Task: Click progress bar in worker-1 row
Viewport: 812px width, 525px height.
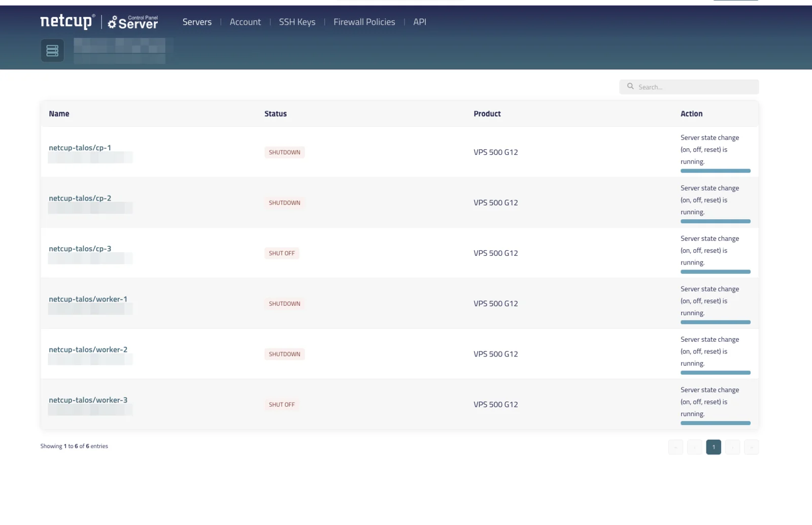Action: [x=715, y=322]
